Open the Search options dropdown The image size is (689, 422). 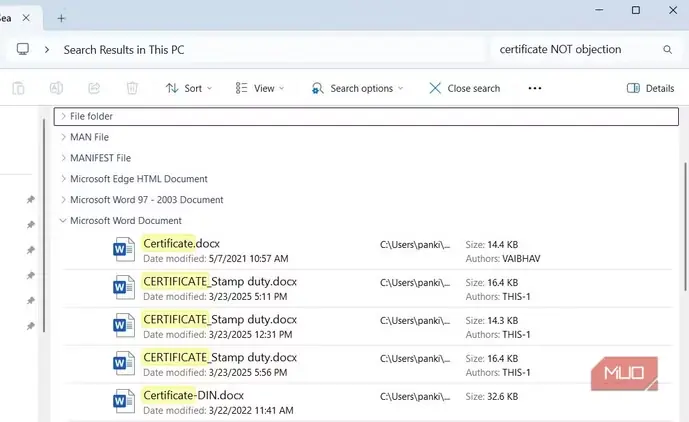coord(357,88)
